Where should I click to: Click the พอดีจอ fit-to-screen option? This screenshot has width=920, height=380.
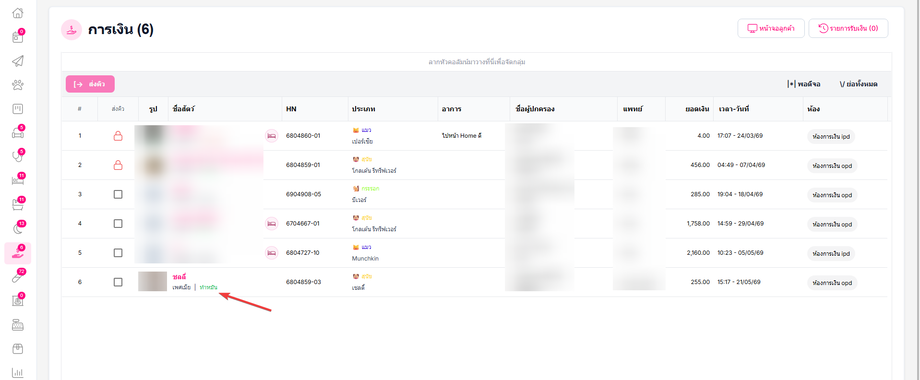[803, 84]
